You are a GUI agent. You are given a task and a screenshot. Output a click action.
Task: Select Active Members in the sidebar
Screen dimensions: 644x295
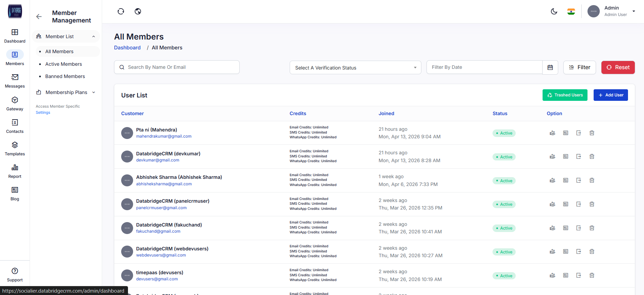[64, 64]
